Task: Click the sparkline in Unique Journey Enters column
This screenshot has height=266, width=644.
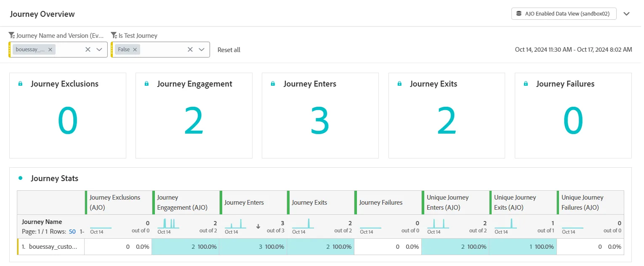Action: click(438, 224)
